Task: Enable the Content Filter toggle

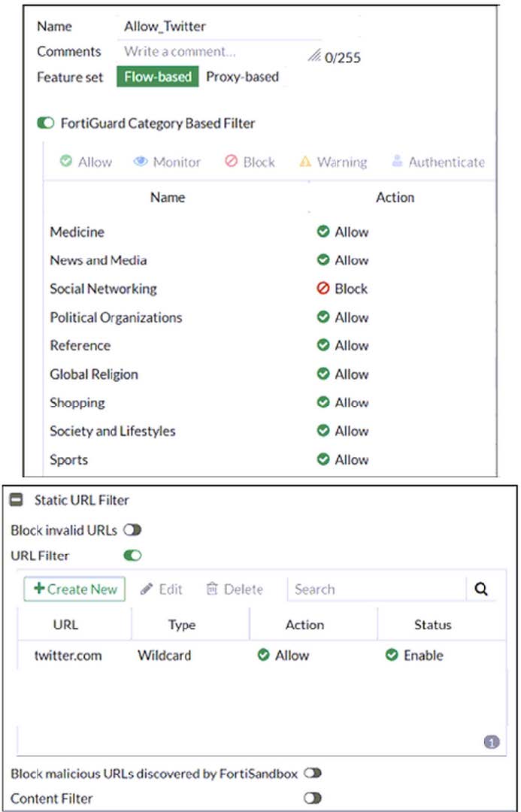Action: pyautogui.click(x=312, y=798)
